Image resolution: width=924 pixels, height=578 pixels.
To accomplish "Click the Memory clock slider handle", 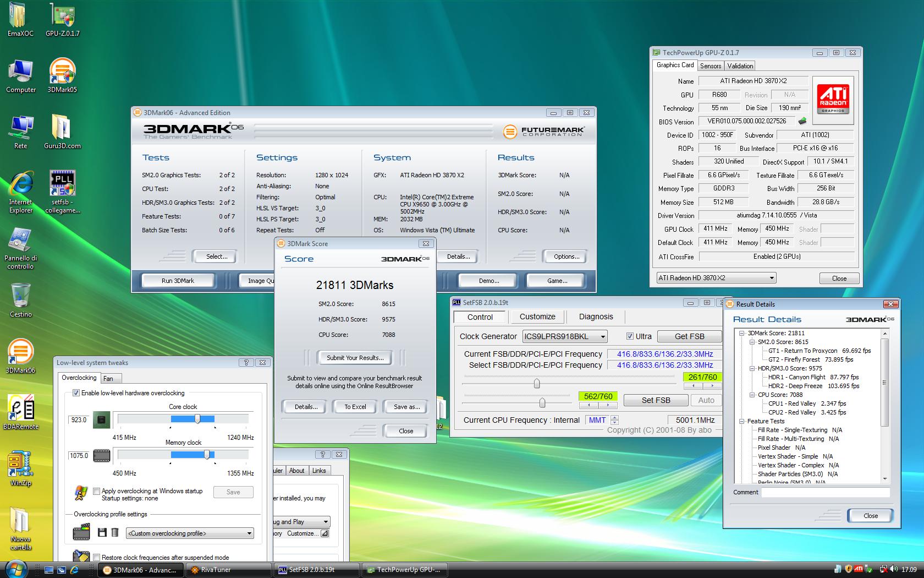I will pos(207,455).
